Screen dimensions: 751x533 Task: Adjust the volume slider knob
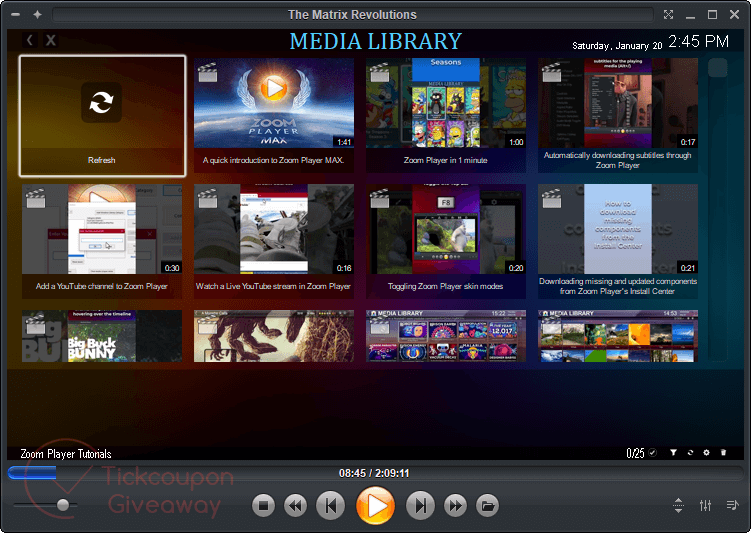click(x=63, y=505)
